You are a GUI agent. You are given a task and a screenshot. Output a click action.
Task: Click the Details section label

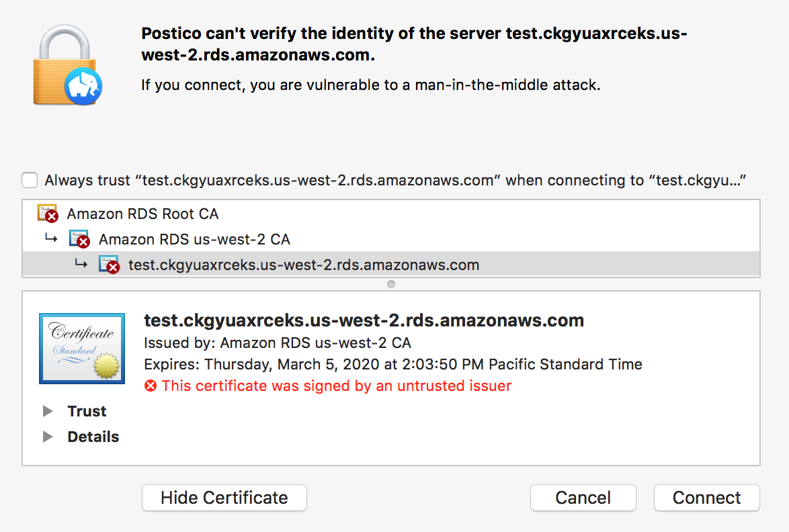[93, 437]
